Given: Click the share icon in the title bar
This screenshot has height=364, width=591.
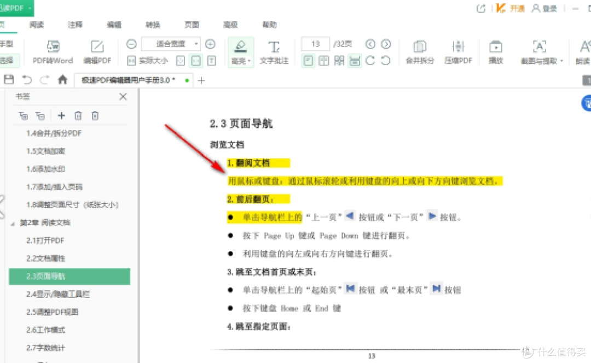Looking at the screenshot, I should pyautogui.click(x=481, y=8).
